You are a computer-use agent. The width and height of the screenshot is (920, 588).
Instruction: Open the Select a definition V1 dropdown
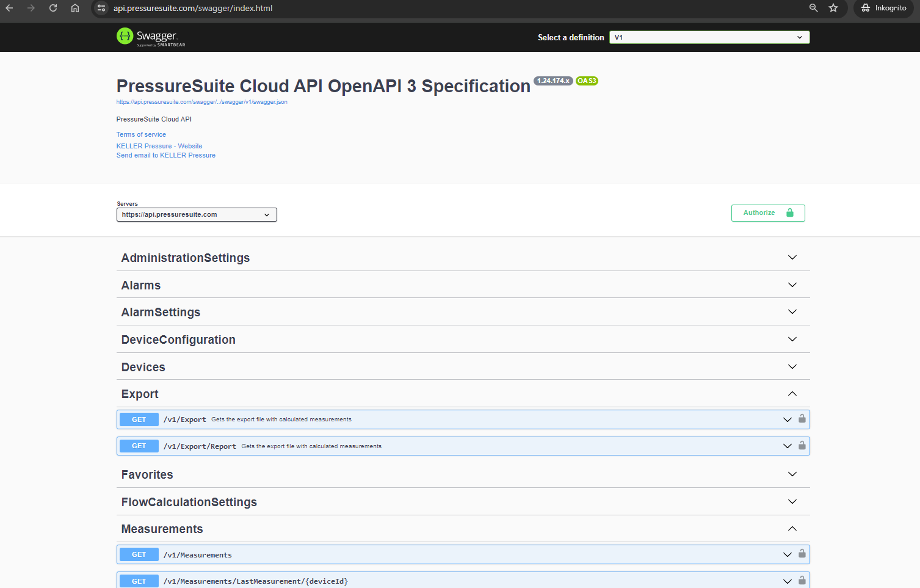[709, 37]
